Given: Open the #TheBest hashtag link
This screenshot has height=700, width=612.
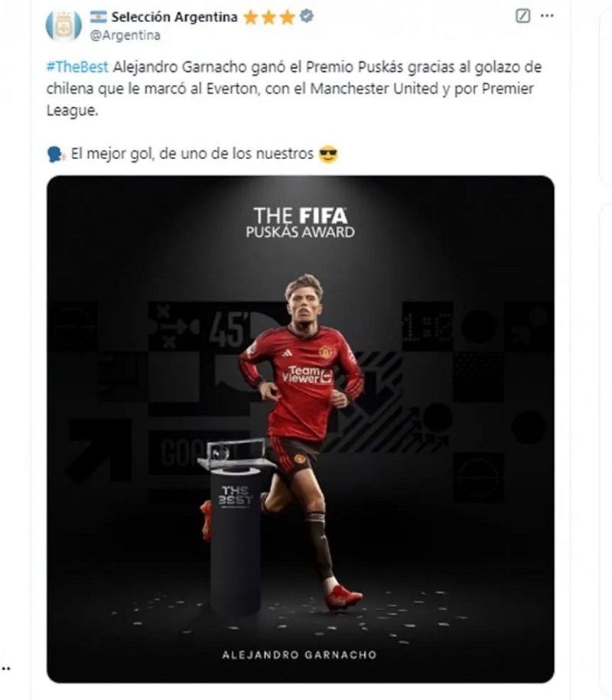Looking at the screenshot, I should (x=77, y=67).
